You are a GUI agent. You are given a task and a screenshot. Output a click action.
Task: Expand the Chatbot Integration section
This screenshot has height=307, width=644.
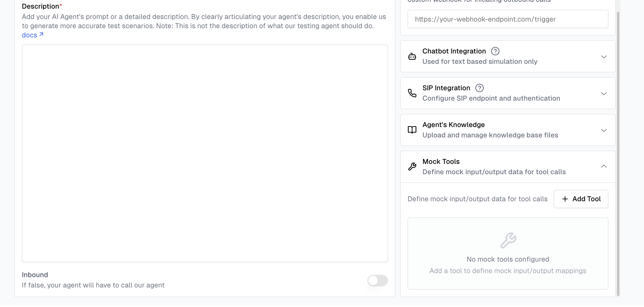pyautogui.click(x=604, y=57)
